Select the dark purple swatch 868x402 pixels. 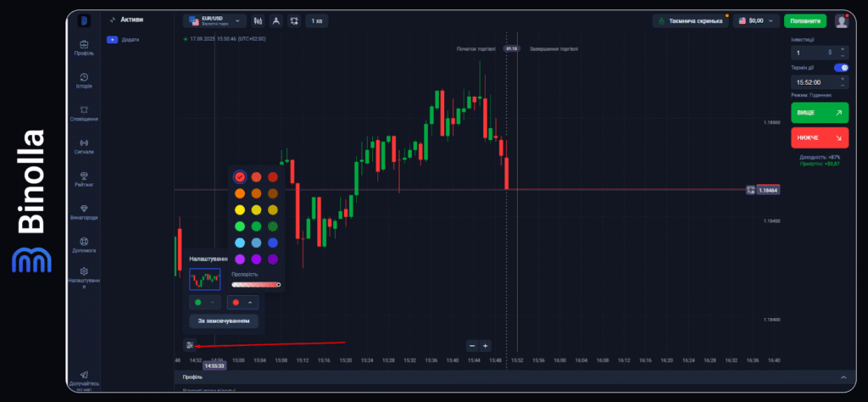click(273, 260)
